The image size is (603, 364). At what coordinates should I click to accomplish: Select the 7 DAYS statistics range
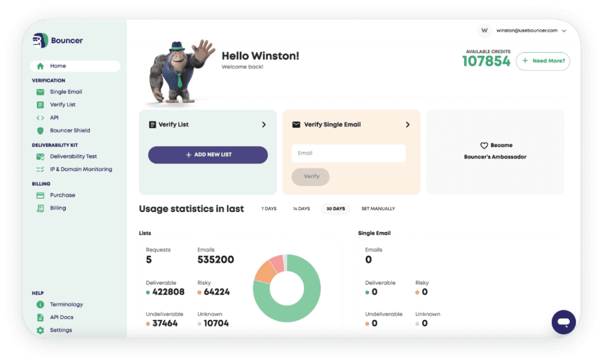tap(269, 209)
